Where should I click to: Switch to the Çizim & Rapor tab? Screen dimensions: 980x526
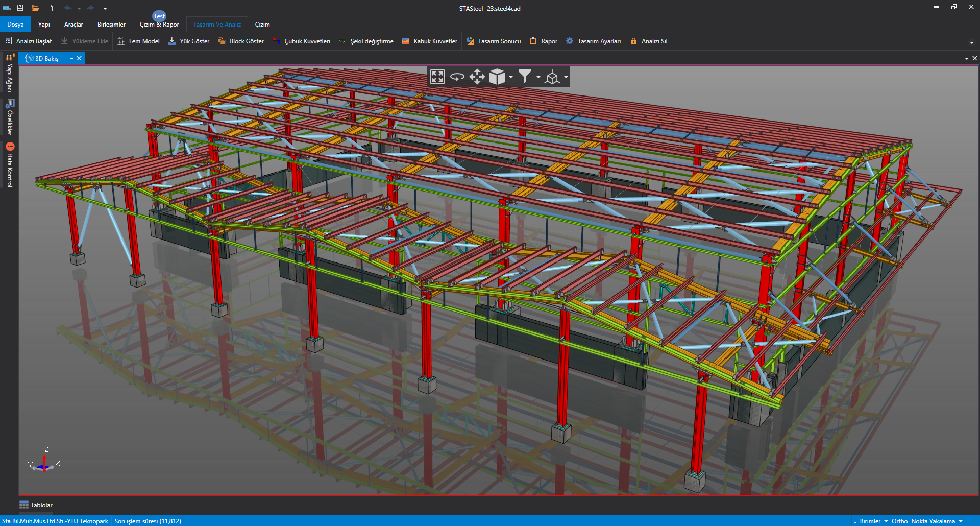click(159, 25)
